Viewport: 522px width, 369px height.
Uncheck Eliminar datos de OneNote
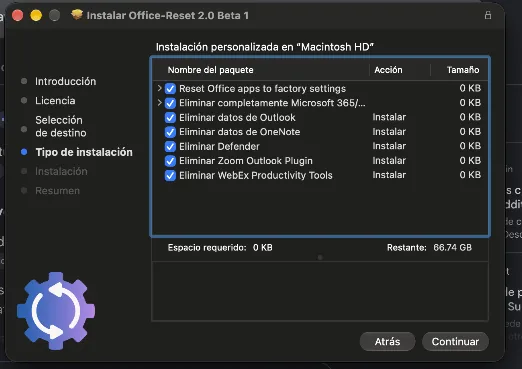[170, 132]
